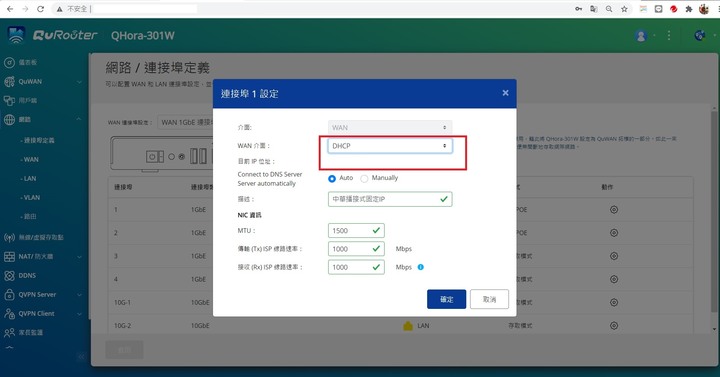The image size is (720, 377).
Task: Click the description input field
Action: click(390, 199)
